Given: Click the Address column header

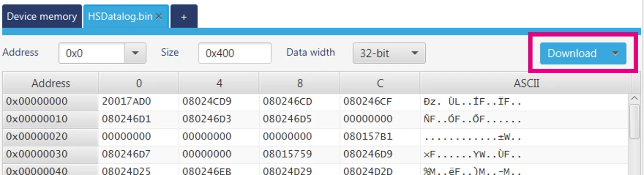Looking at the screenshot, I should click(x=51, y=83).
